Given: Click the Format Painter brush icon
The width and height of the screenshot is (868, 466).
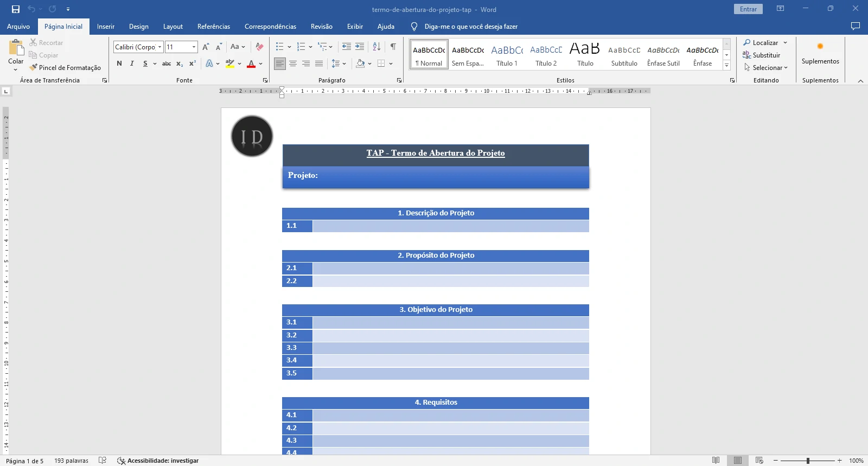Looking at the screenshot, I should coord(34,68).
